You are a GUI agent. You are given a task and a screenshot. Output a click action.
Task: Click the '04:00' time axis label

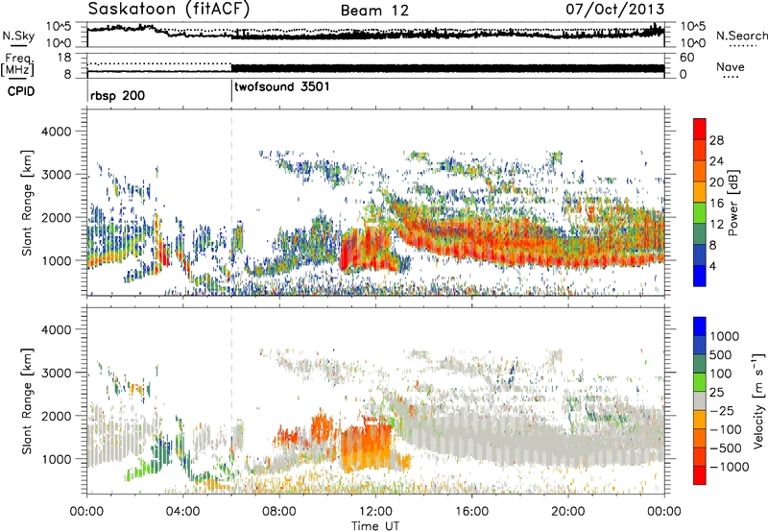point(182,512)
